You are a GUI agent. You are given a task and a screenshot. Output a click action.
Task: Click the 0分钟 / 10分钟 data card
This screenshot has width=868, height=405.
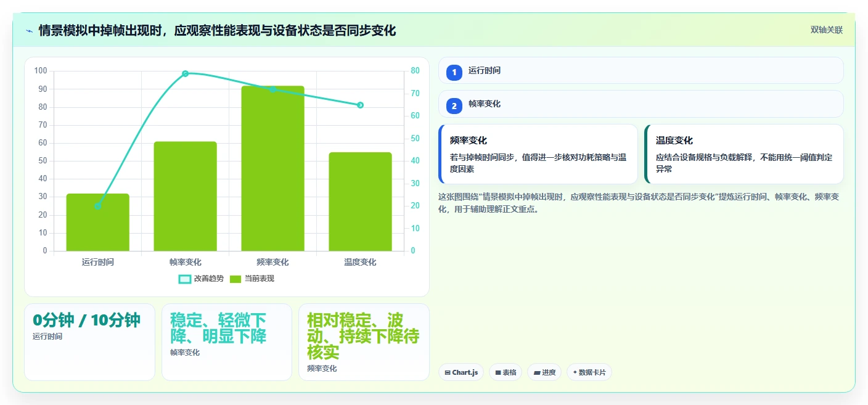[89, 342]
